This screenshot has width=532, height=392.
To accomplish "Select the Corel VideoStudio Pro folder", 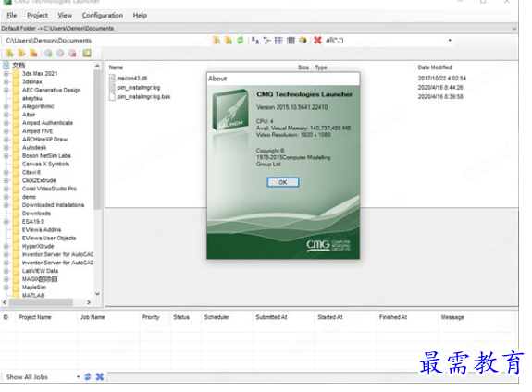I will (49, 189).
